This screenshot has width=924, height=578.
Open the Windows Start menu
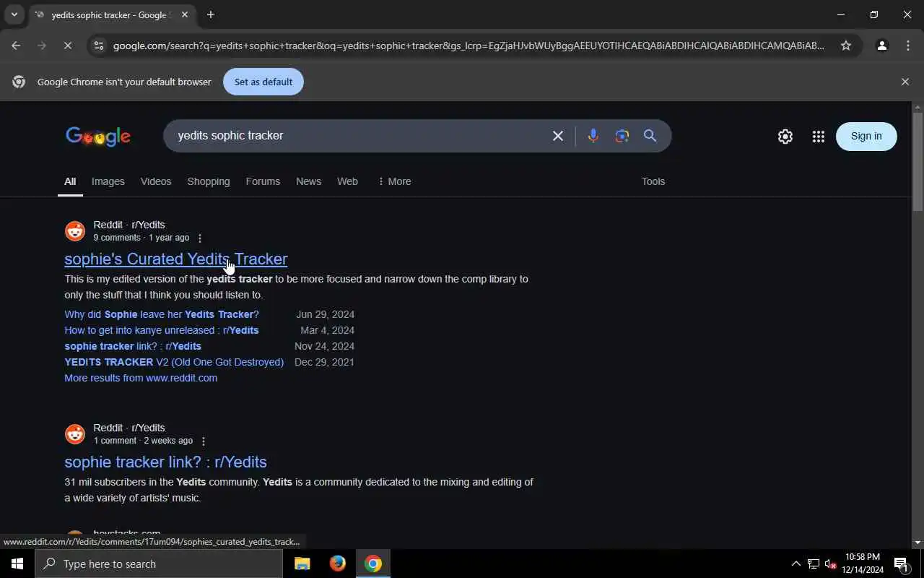click(17, 564)
